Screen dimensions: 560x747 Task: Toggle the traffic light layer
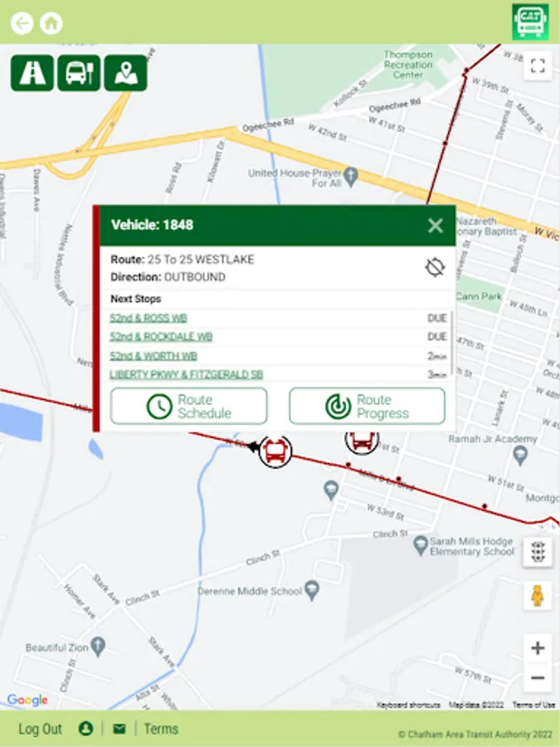click(538, 552)
